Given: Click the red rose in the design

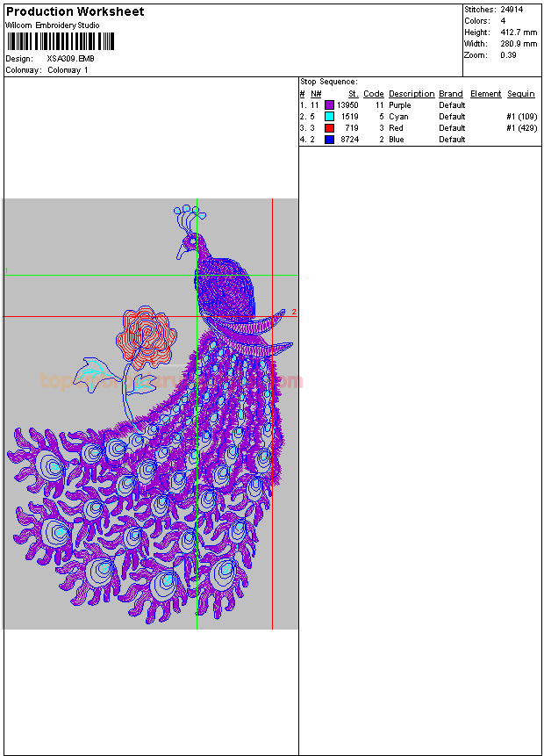Looking at the screenshot, I should (146, 335).
